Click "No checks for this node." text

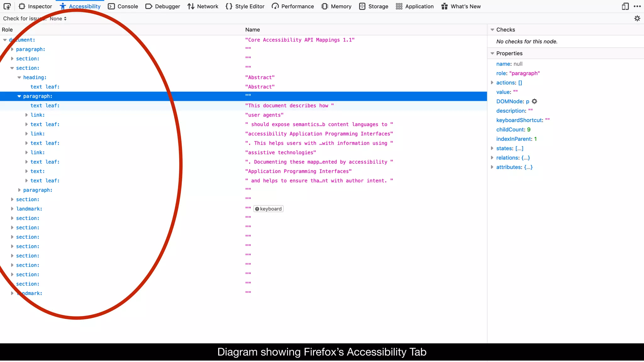click(527, 41)
